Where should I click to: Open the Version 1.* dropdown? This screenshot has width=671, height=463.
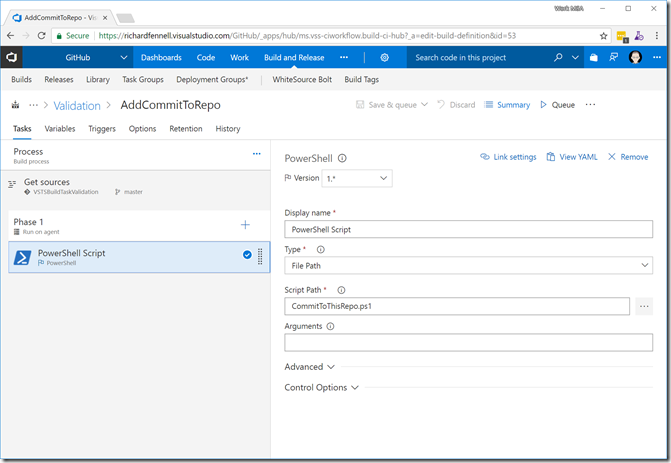tap(357, 178)
